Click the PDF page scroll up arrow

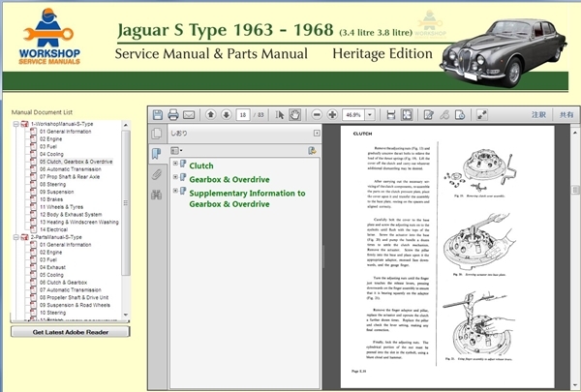pyautogui.click(x=575, y=133)
